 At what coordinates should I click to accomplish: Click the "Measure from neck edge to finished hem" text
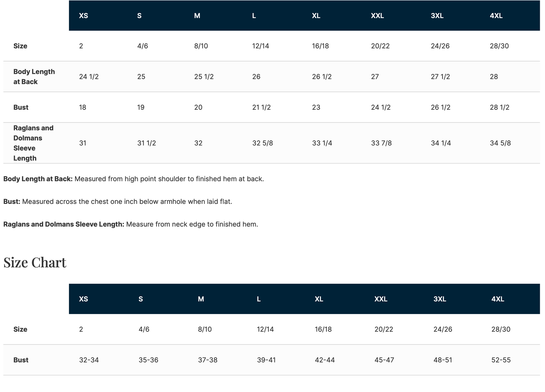click(192, 224)
